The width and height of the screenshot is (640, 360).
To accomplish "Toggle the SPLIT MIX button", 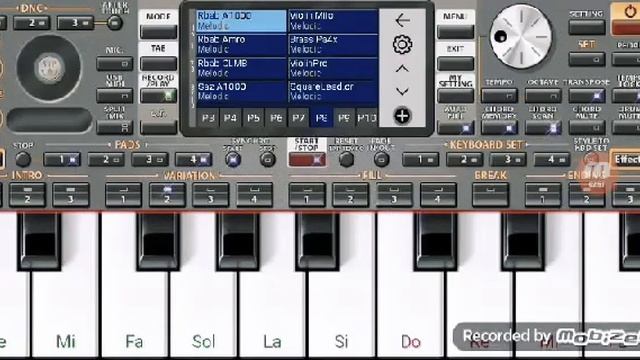I will 115,127.
